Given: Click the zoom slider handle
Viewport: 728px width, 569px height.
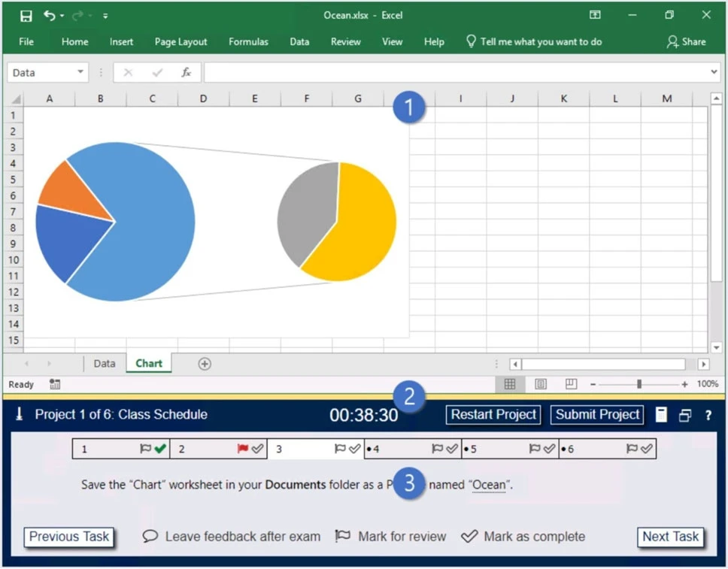Looking at the screenshot, I should (x=639, y=384).
